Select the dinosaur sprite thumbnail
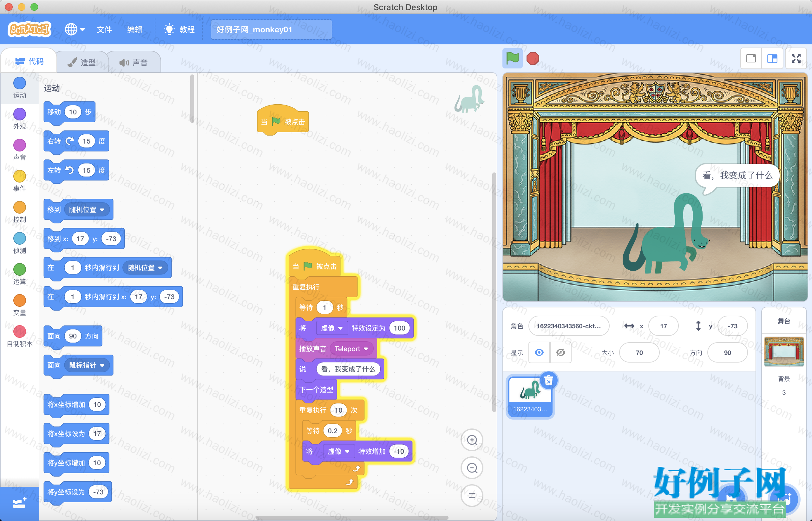This screenshot has width=812, height=521. coord(530,397)
